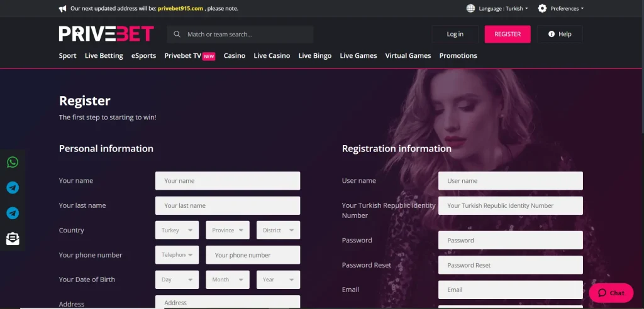Open the Telephone code dropdown
The image size is (644, 309).
177,255
